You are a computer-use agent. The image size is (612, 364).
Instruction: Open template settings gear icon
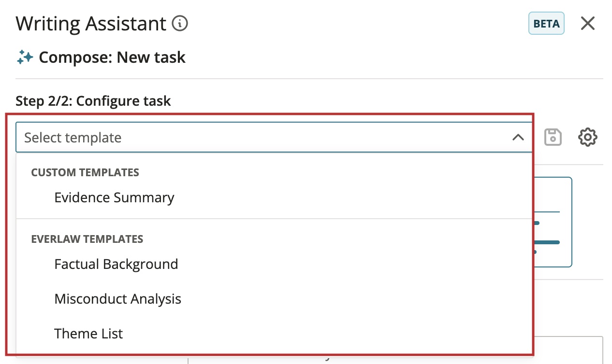coord(588,138)
